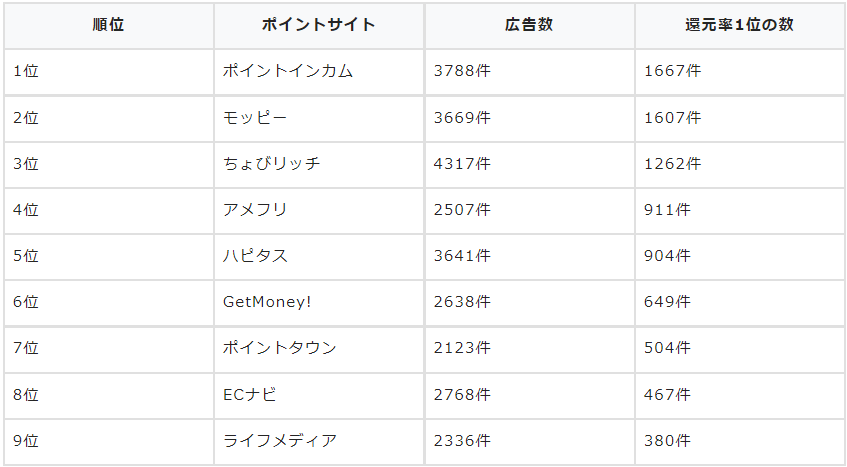
Task: Click the 広告数 column header
Action: (529, 25)
